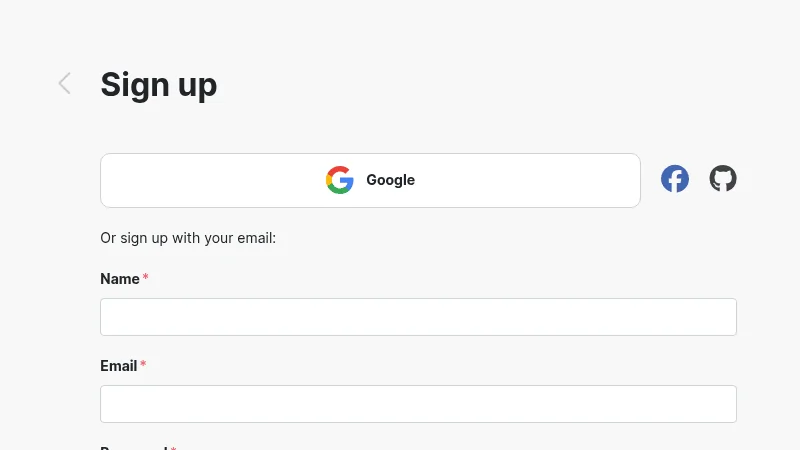Click the 'Or sign up with your email' text
The image size is (800, 450).
pos(188,238)
